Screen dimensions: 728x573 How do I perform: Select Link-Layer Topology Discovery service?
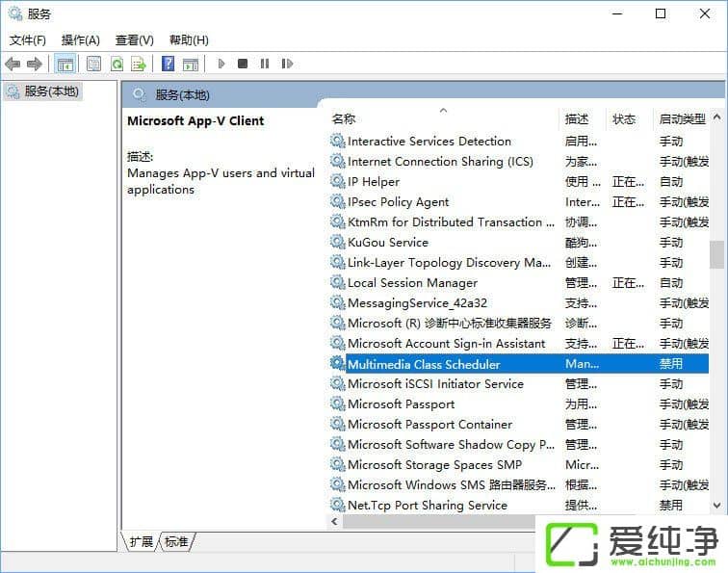tap(519, 262)
